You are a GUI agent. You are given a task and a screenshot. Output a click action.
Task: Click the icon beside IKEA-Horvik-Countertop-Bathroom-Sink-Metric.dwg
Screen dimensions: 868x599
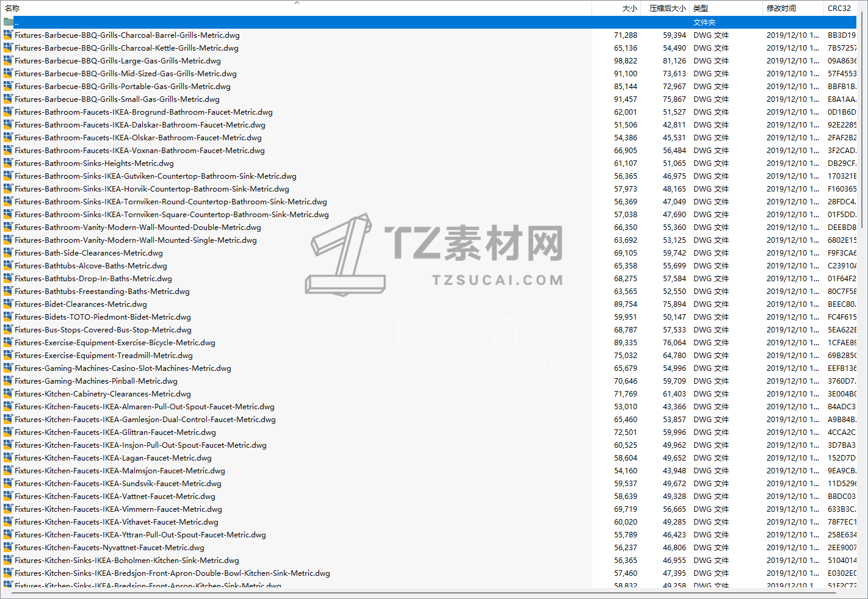click(8, 188)
